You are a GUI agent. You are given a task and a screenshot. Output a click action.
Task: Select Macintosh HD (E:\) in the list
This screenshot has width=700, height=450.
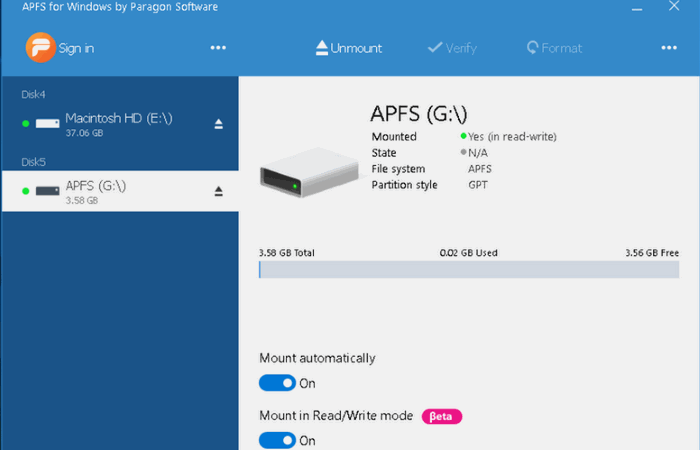[x=120, y=124]
